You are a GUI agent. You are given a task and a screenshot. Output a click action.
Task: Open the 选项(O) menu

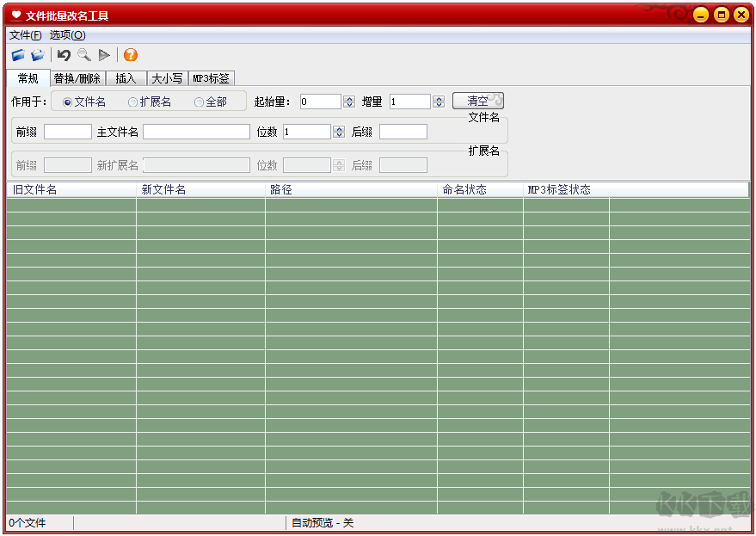pos(67,35)
